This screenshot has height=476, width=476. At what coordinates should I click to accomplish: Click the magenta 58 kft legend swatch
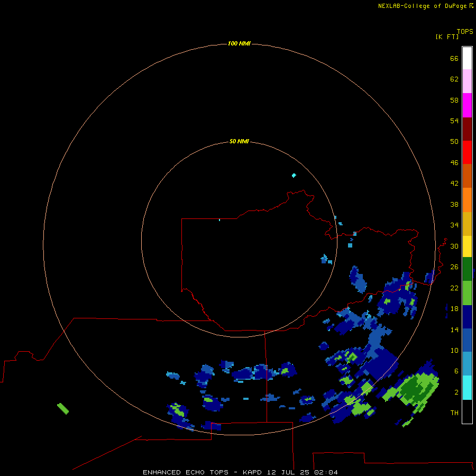tap(467, 105)
